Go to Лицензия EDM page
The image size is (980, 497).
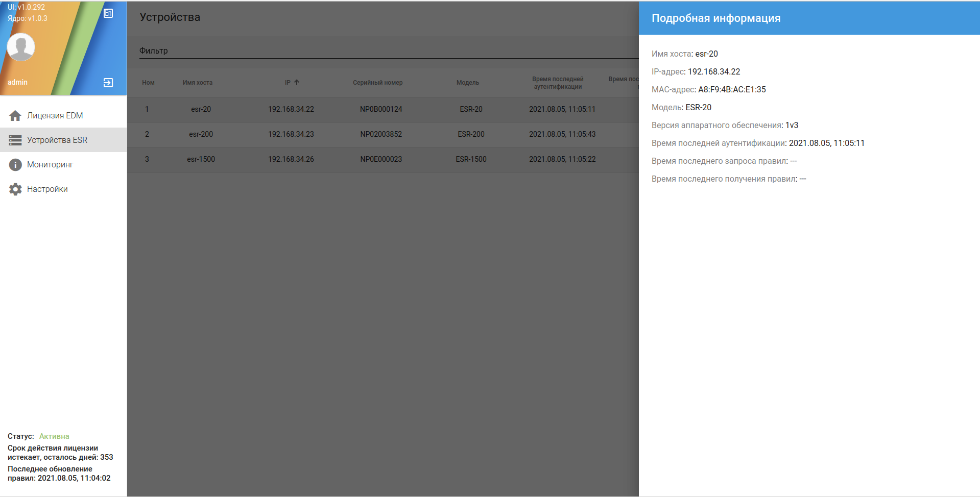point(63,115)
